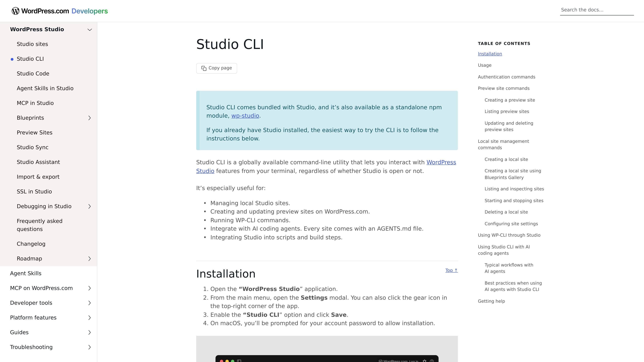
Task: Jump to Typical workflows with AI agents
Action: coord(509,268)
